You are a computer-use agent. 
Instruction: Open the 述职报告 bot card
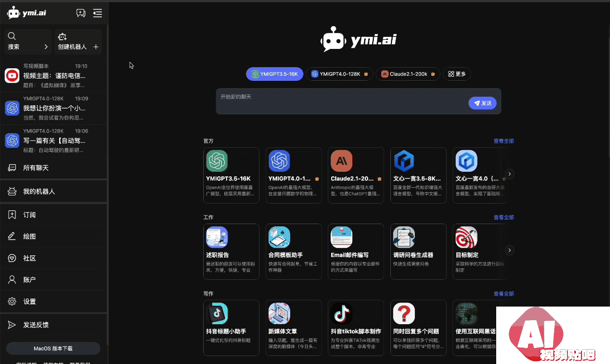(x=231, y=251)
